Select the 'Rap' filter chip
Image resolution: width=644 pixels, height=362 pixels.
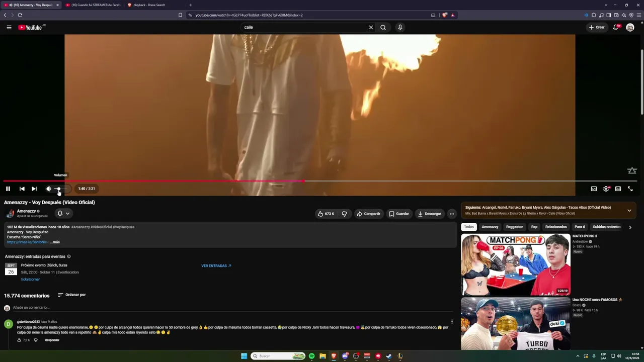click(x=534, y=227)
